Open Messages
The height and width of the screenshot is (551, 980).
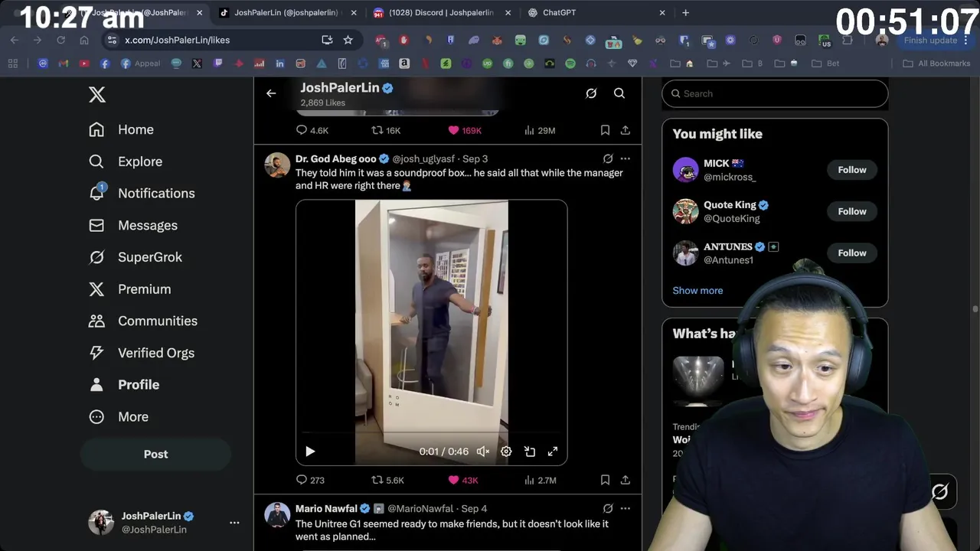(x=133, y=225)
